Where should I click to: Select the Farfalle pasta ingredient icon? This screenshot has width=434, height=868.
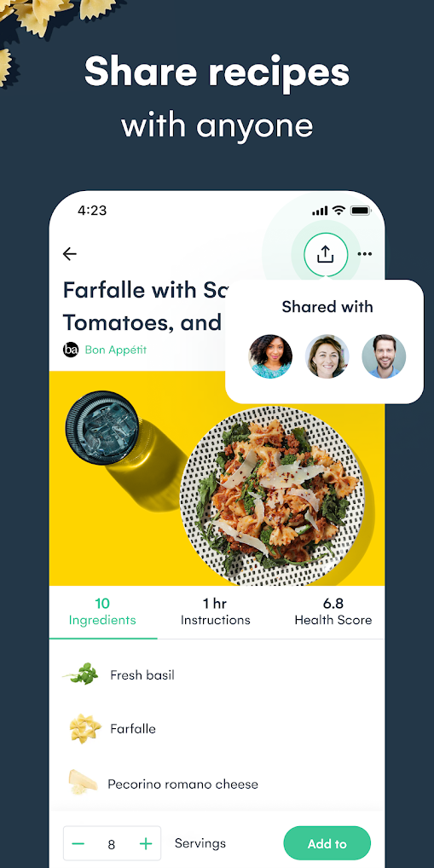(85, 728)
